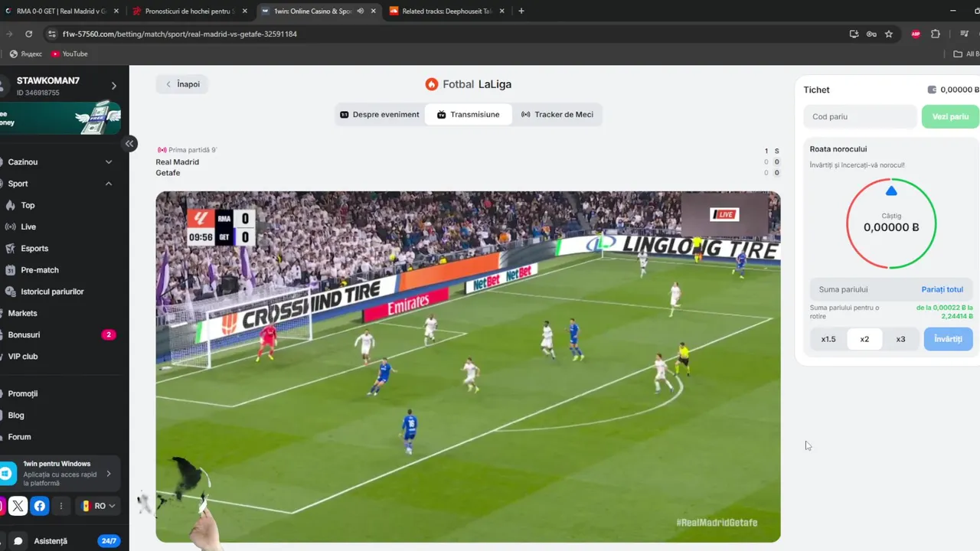Switch to Despre eveniment tab

[x=380, y=115]
